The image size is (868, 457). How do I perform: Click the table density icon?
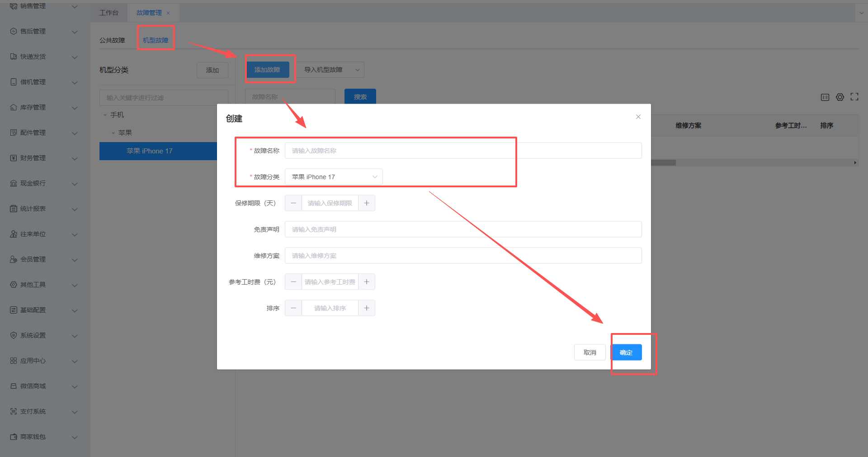click(825, 97)
